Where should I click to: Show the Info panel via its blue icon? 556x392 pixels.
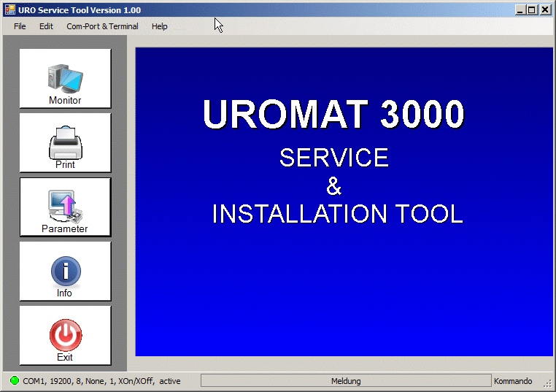(65, 271)
